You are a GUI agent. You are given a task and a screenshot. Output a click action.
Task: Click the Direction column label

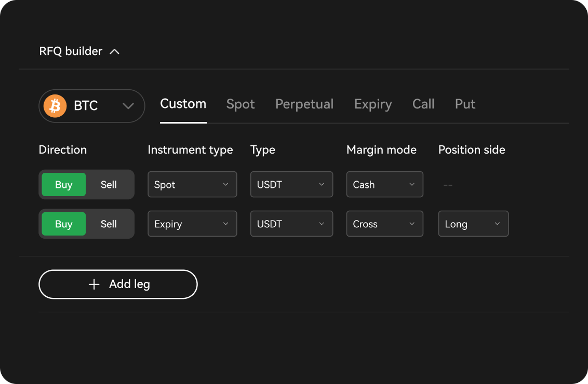click(63, 150)
